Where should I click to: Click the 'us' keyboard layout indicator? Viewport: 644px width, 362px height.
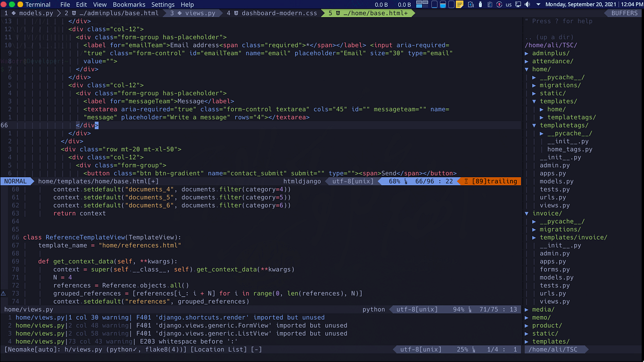point(508,4)
